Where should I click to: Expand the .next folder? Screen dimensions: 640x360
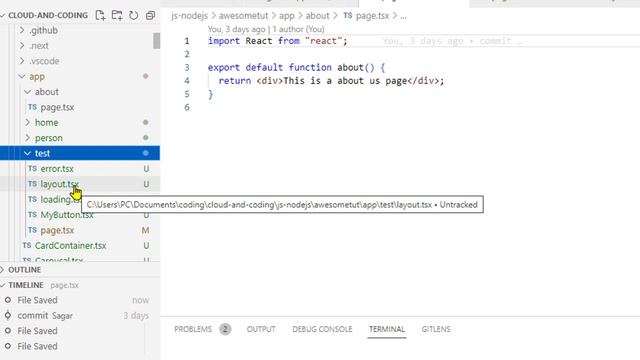click(x=22, y=46)
